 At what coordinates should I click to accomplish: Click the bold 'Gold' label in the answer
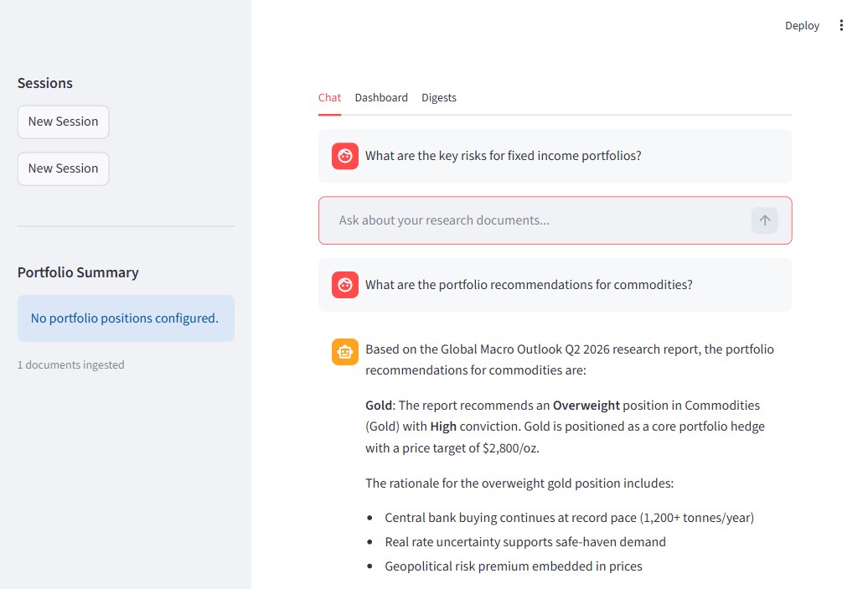379,406
